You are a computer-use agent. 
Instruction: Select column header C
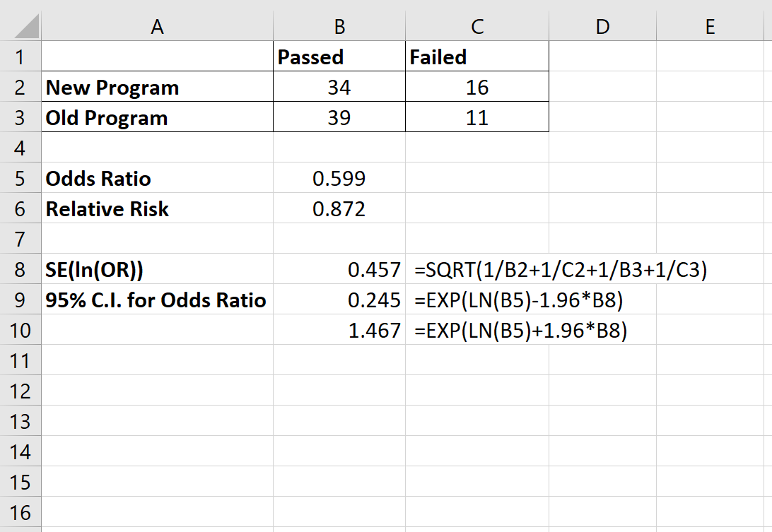477,26
